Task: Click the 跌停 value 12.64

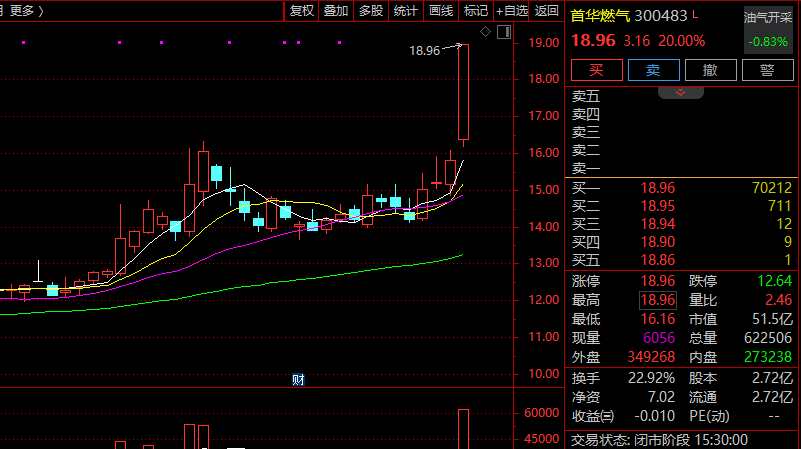Action: [x=774, y=281]
